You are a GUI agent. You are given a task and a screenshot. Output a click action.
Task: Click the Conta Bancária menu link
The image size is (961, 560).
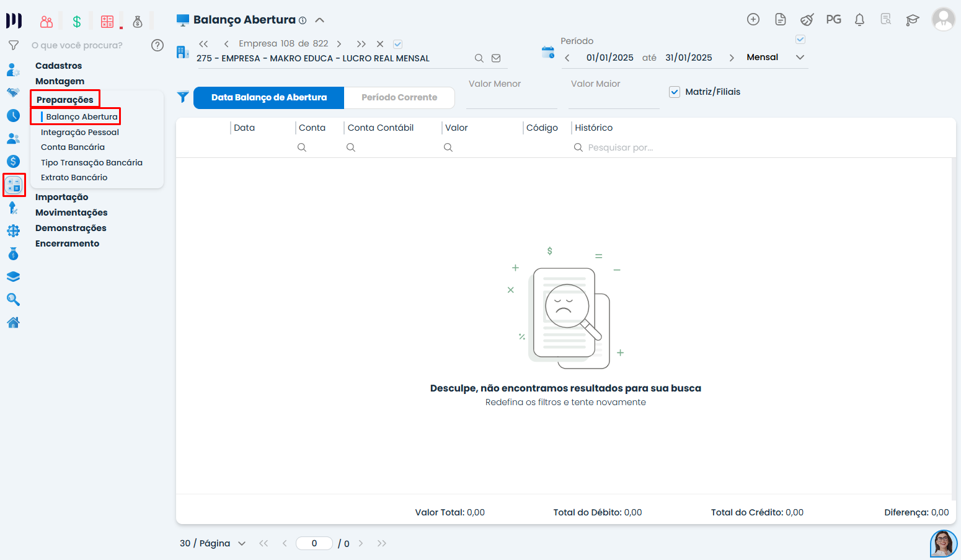(73, 147)
